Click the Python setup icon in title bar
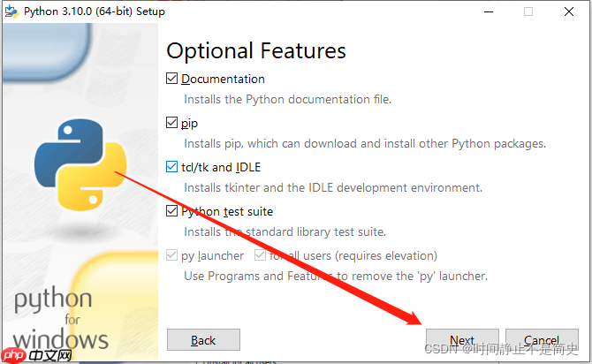The height and width of the screenshot is (364, 592). (x=11, y=11)
